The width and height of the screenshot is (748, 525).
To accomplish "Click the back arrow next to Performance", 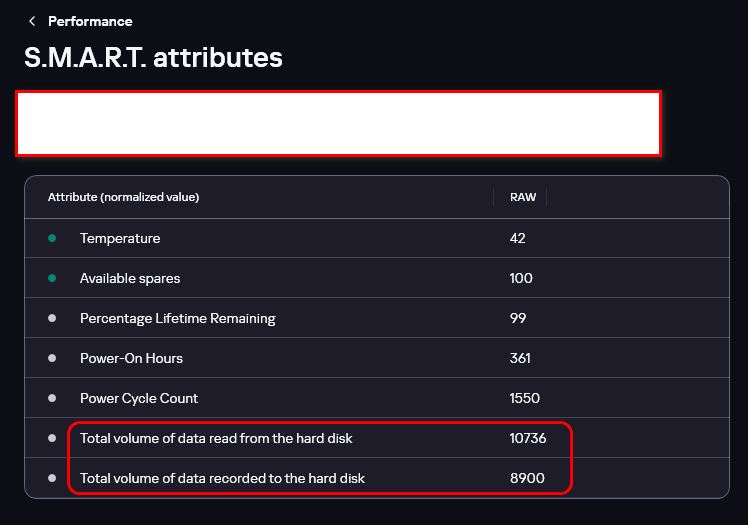I will (32, 21).
